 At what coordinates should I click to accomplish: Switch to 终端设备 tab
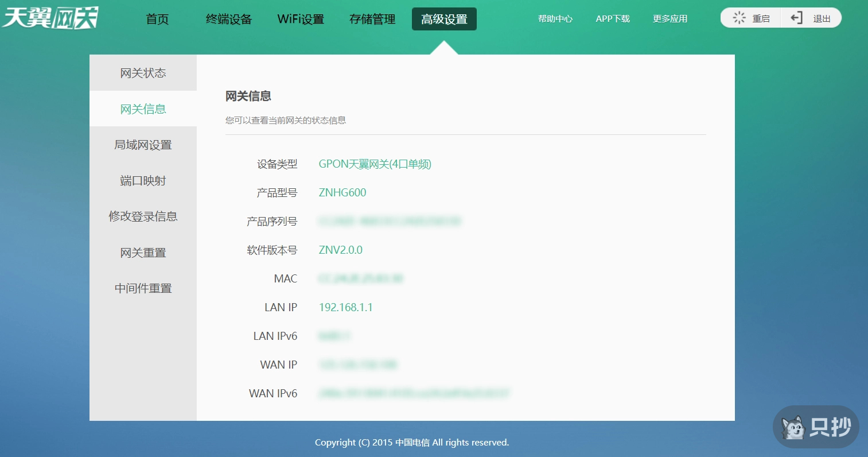point(229,19)
